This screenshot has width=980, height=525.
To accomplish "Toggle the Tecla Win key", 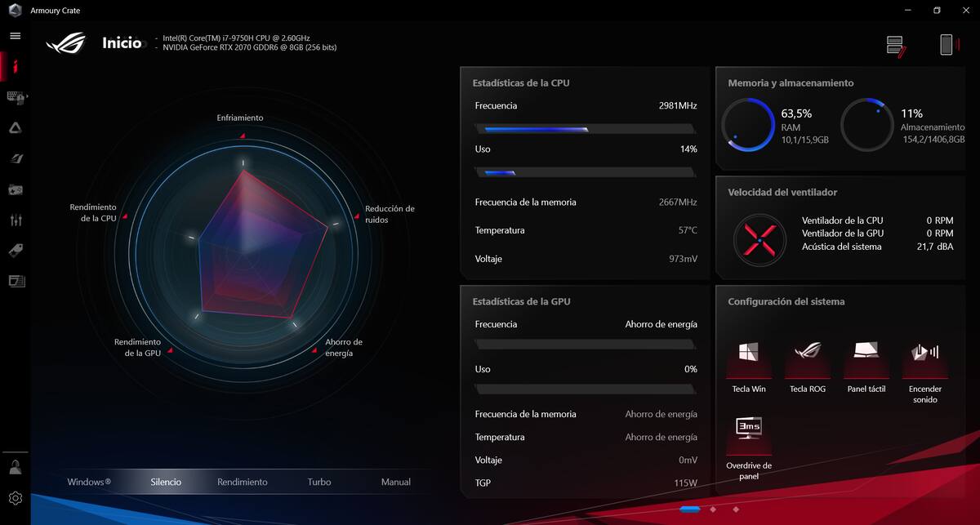I will tap(748, 360).
